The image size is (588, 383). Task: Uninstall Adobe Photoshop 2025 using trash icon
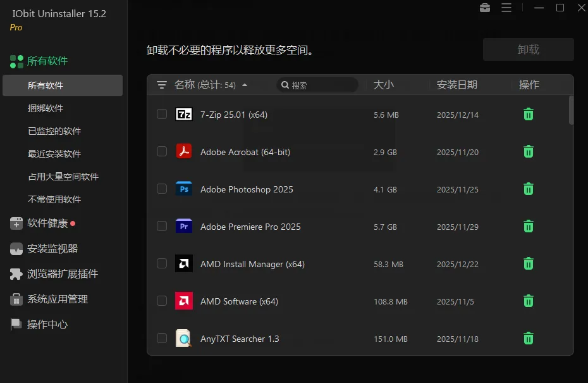[529, 189]
